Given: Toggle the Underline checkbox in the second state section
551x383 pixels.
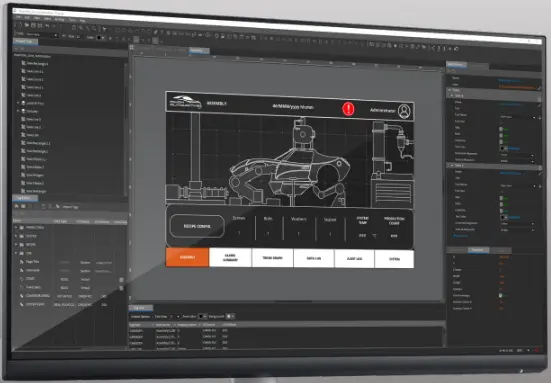Looking at the screenshot, I should tap(501, 210).
